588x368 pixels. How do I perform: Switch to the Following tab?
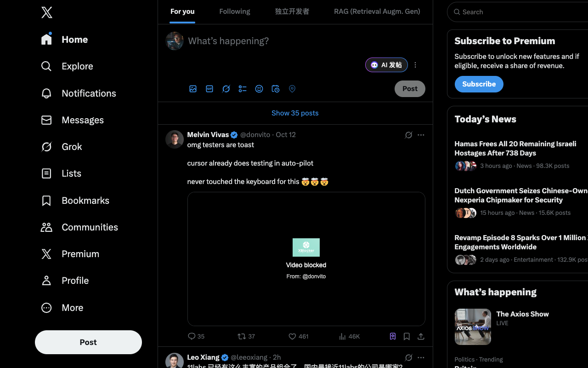[235, 11]
